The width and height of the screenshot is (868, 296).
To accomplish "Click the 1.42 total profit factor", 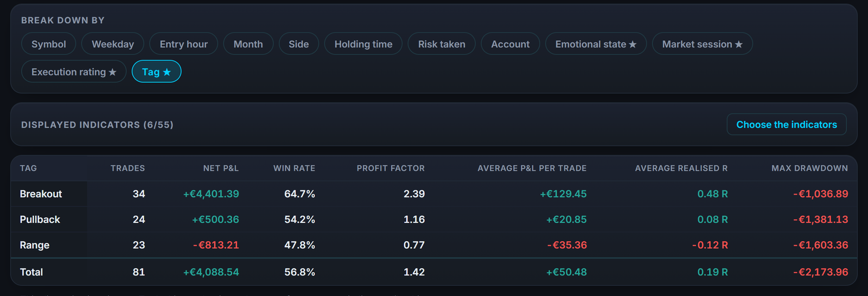I will pyautogui.click(x=414, y=272).
